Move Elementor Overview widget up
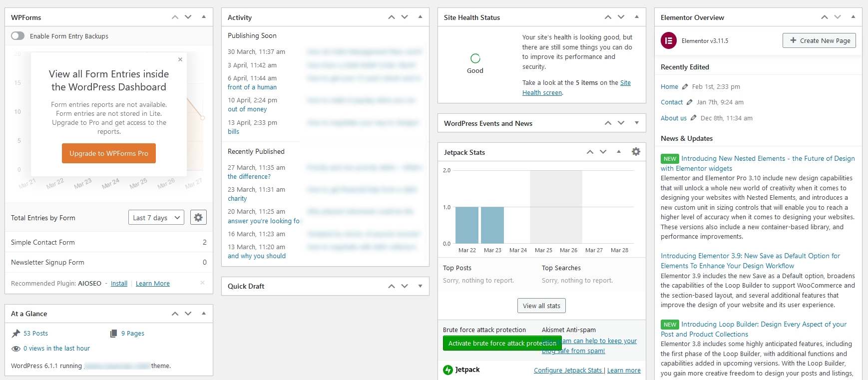This screenshot has width=868, height=380. 825,17
